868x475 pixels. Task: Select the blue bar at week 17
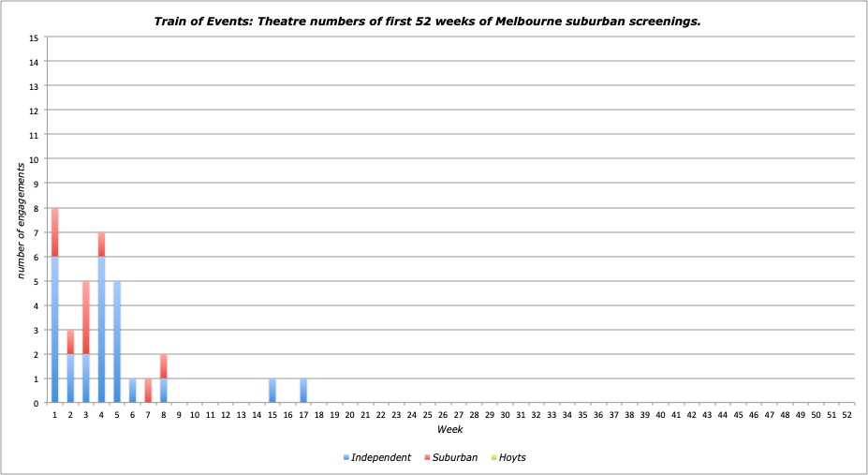(x=303, y=391)
